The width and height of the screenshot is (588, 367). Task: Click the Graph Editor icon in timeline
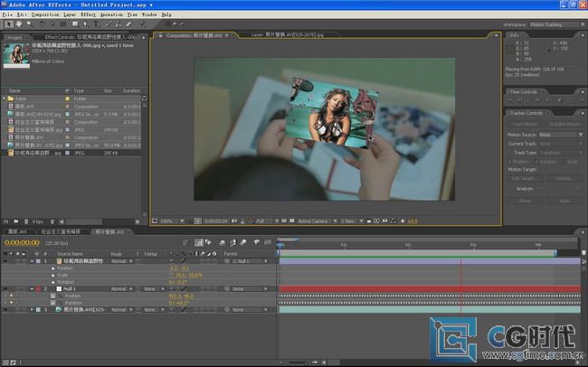(x=268, y=243)
